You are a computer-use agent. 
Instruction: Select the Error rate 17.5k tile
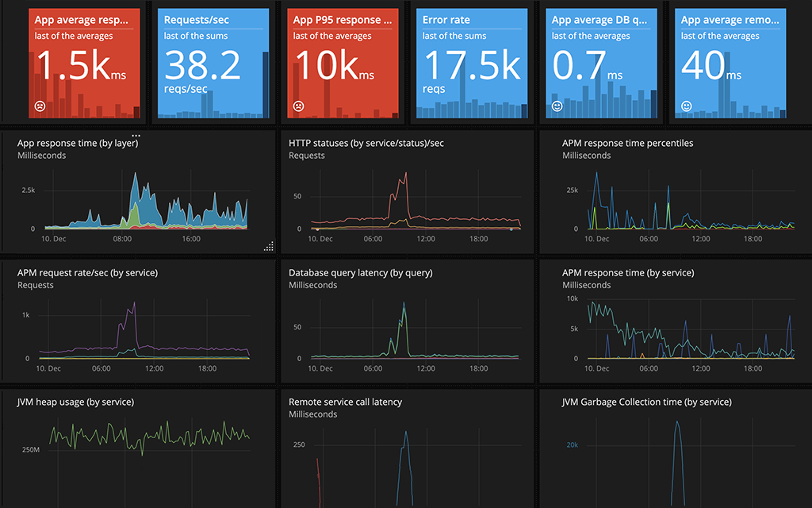click(472, 63)
